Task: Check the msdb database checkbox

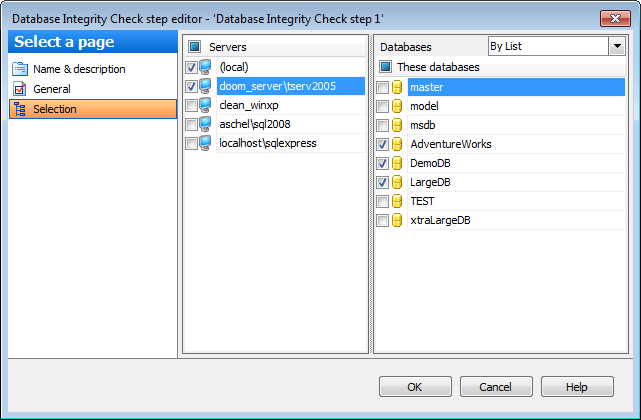Action: [382, 125]
